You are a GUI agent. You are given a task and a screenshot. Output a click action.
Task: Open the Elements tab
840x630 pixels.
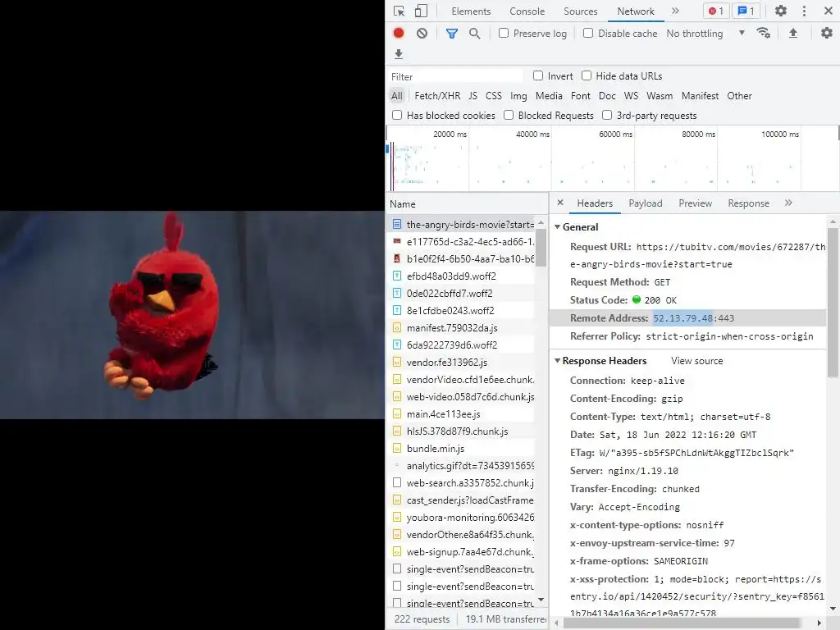pos(471,11)
